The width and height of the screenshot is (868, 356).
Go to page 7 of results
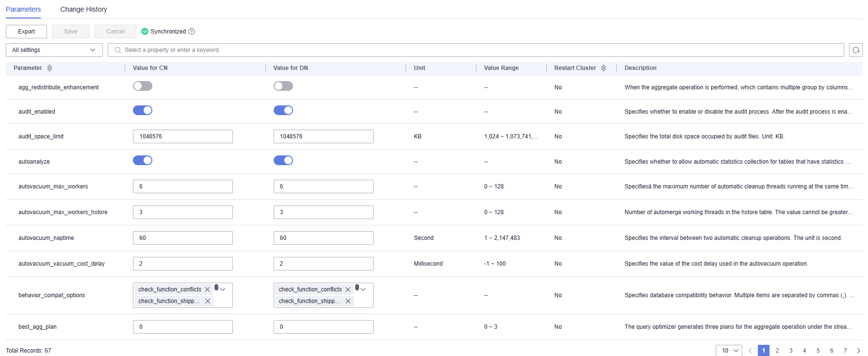pos(845,351)
